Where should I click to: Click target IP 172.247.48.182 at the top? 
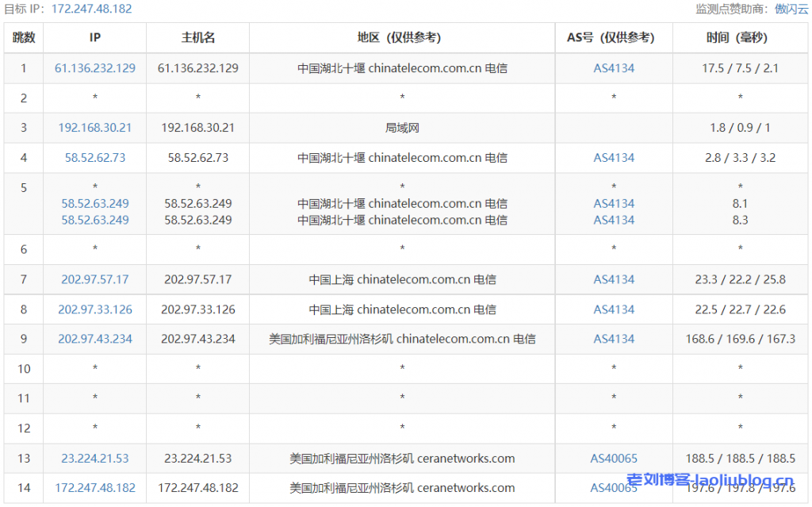[91, 9]
